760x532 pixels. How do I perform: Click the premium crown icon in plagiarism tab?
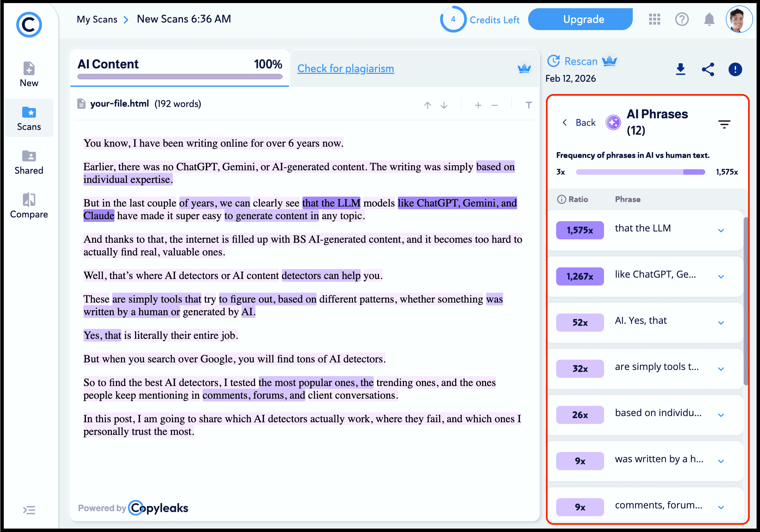524,68
